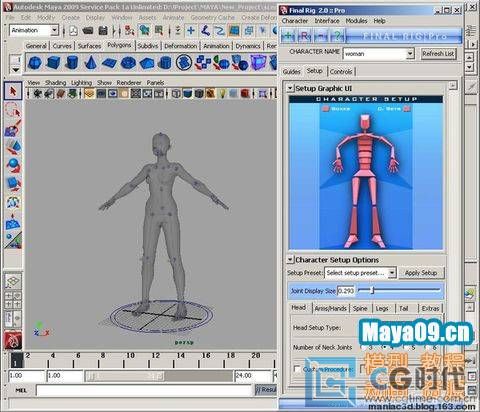The height and width of the screenshot is (412, 480).
Task: Click the Save Scene floppy icon
Action: click(x=103, y=31)
